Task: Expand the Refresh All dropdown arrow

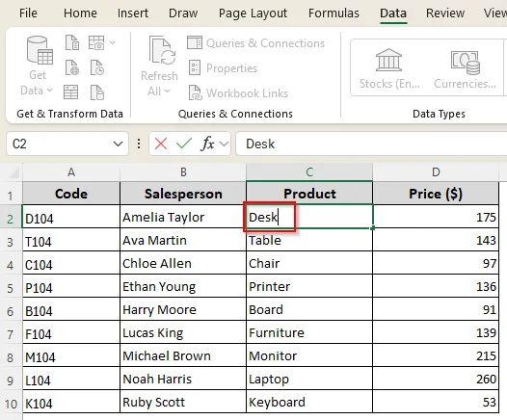Action: tap(167, 92)
